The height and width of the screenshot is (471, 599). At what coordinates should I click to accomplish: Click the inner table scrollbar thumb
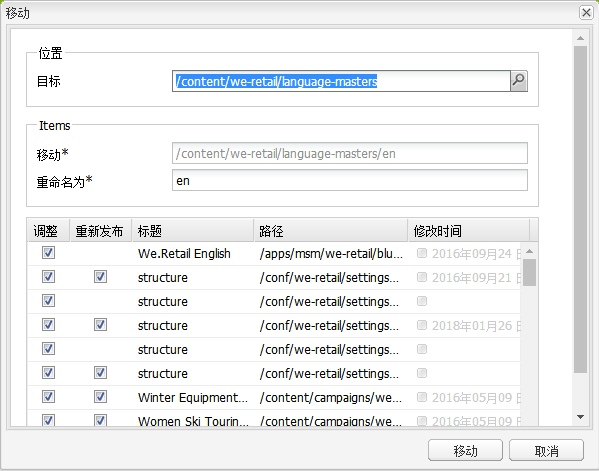pos(529,272)
